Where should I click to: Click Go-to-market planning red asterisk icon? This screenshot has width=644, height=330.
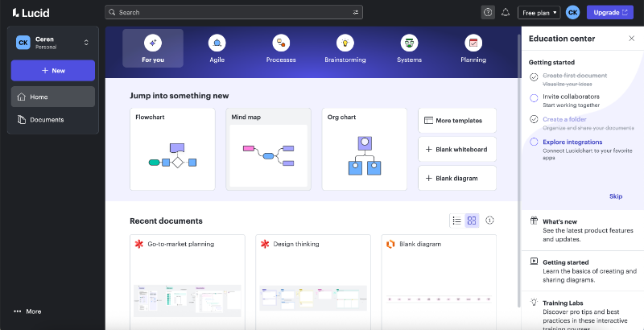pyautogui.click(x=138, y=244)
